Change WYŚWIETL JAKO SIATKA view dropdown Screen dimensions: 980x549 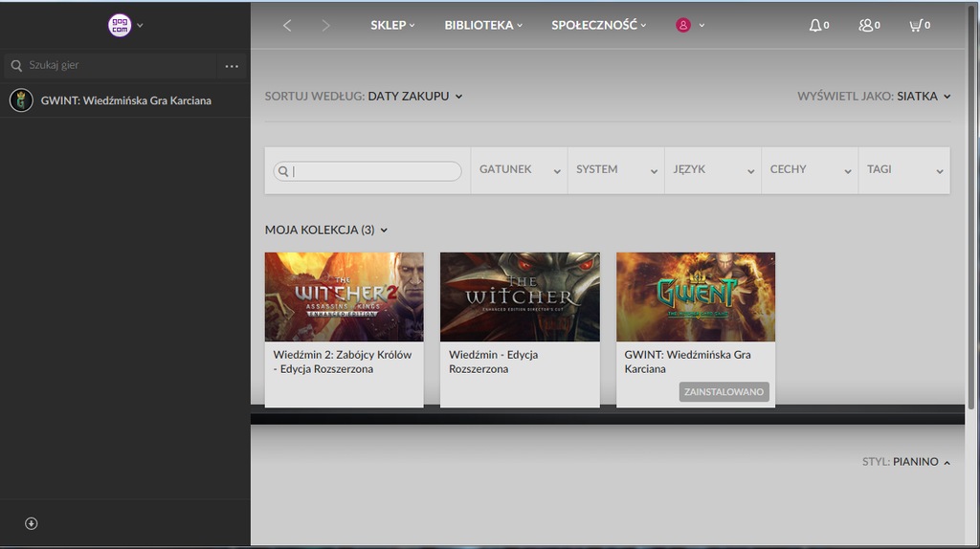(924, 97)
